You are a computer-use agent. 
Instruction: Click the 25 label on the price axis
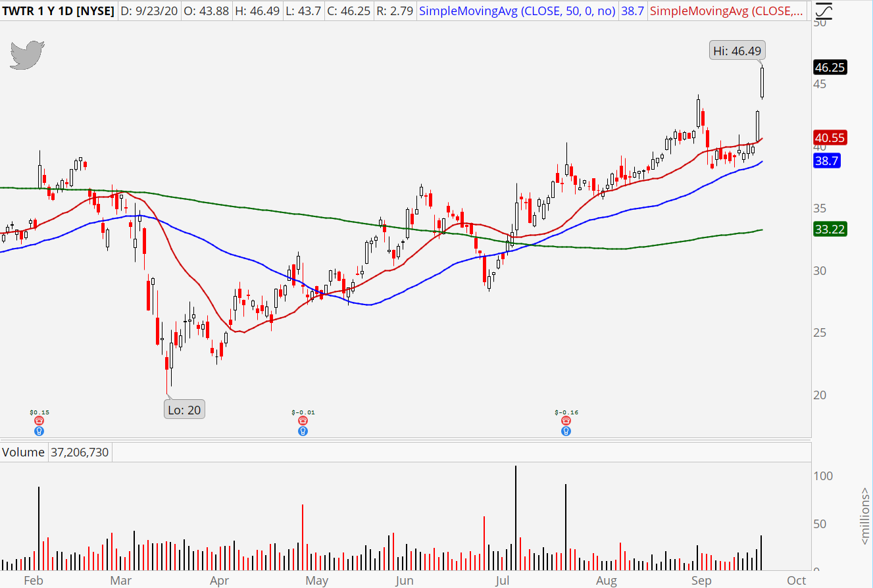coord(820,333)
